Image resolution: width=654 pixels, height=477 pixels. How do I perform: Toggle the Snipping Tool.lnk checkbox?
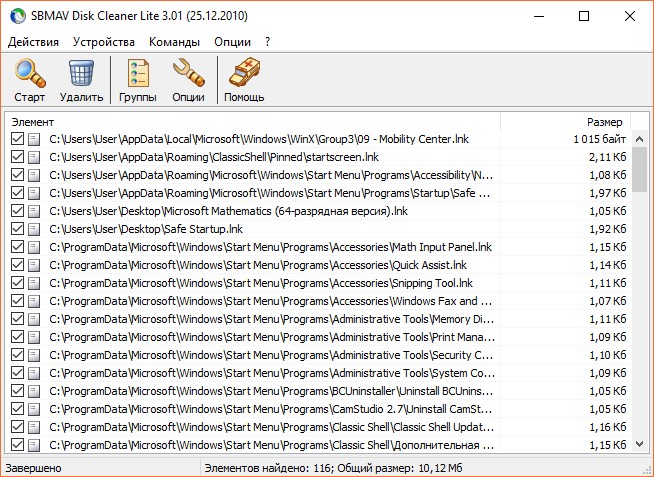pyautogui.click(x=17, y=283)
